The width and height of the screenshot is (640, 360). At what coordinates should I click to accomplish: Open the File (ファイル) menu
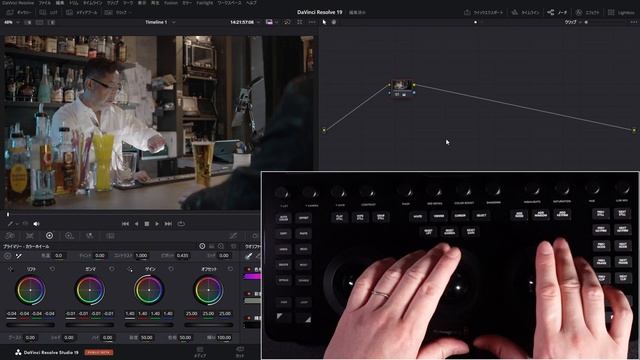point(45,3)
